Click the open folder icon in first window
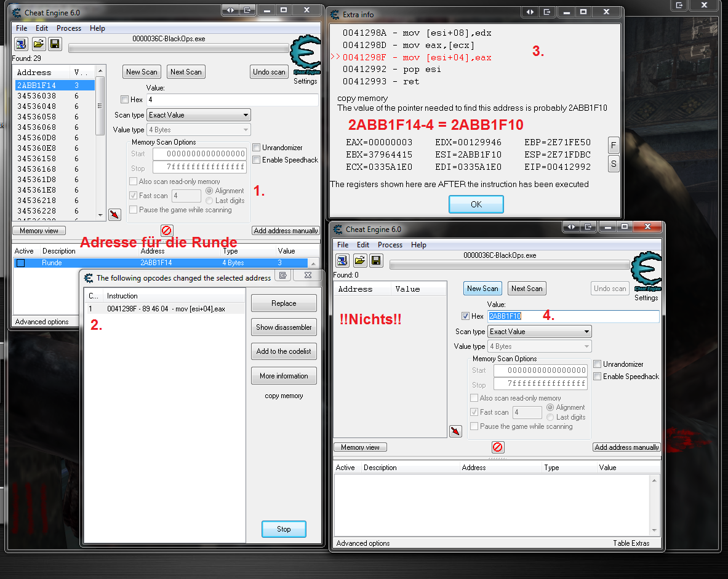Viewport: 728px width, 579px height. click(x=38, y=44)
